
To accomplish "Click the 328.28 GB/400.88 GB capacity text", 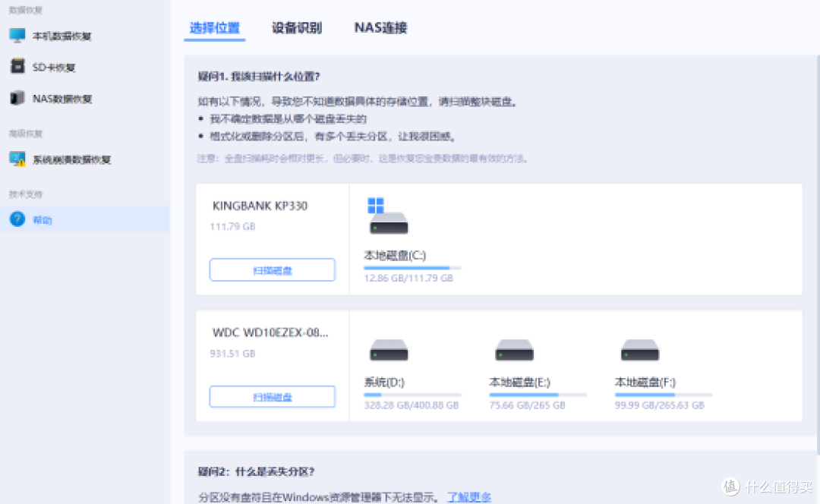I will click(x=411, y=405).
